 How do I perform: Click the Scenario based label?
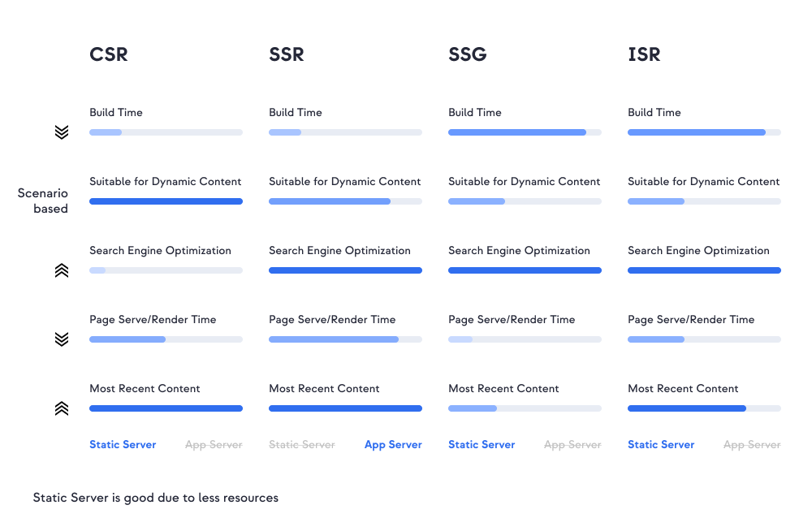tap(43, 201)
